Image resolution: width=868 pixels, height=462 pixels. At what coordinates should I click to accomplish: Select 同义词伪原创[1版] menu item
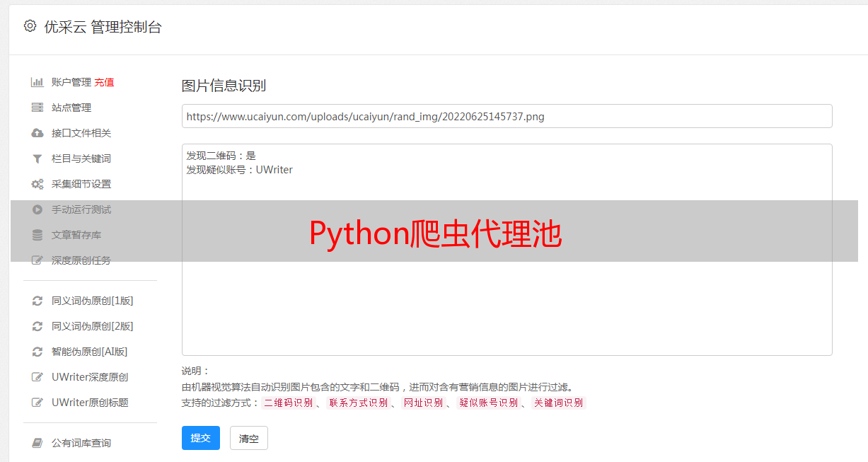93,301
